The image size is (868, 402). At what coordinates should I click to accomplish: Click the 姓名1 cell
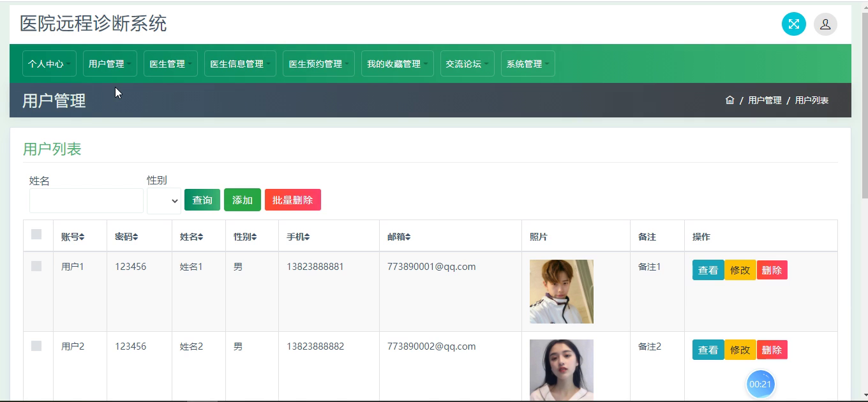(191, 267)
